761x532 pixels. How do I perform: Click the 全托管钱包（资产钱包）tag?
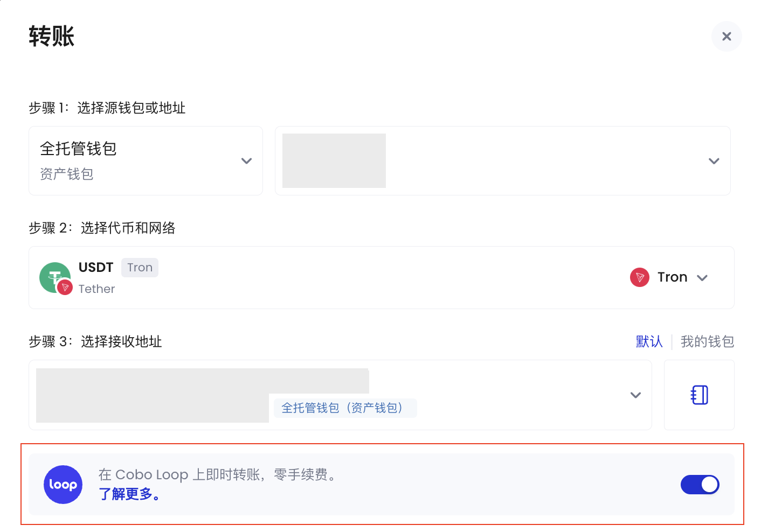point(345,408)
